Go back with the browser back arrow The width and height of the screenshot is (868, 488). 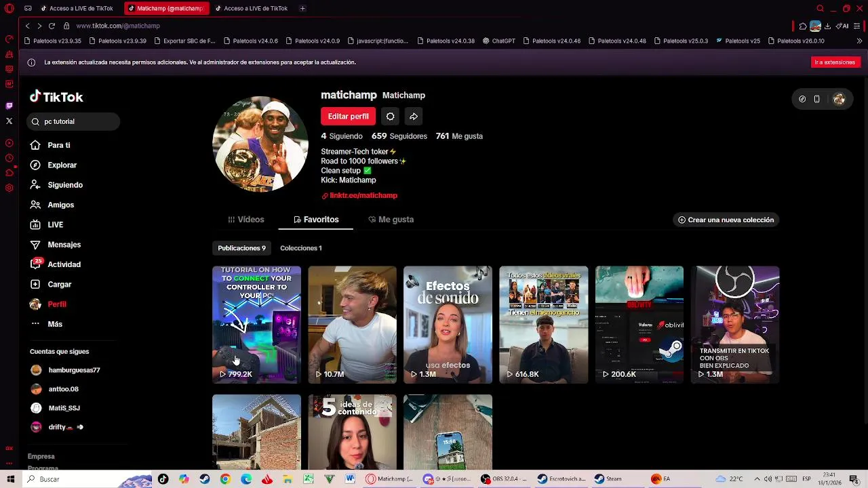click(27, 26)
